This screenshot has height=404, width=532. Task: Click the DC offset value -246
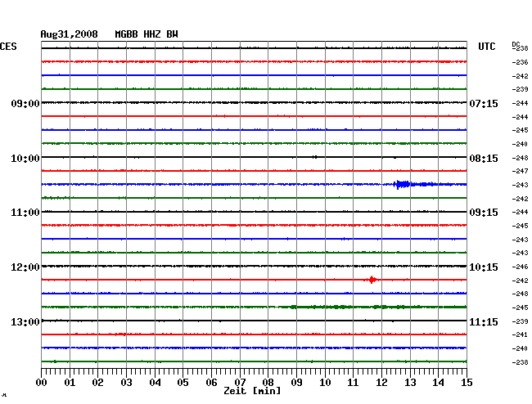(520, 267)
